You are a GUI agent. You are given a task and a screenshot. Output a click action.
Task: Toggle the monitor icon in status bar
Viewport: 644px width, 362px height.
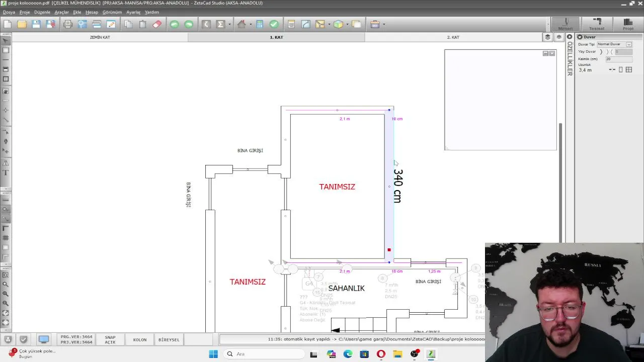(44, 340)
